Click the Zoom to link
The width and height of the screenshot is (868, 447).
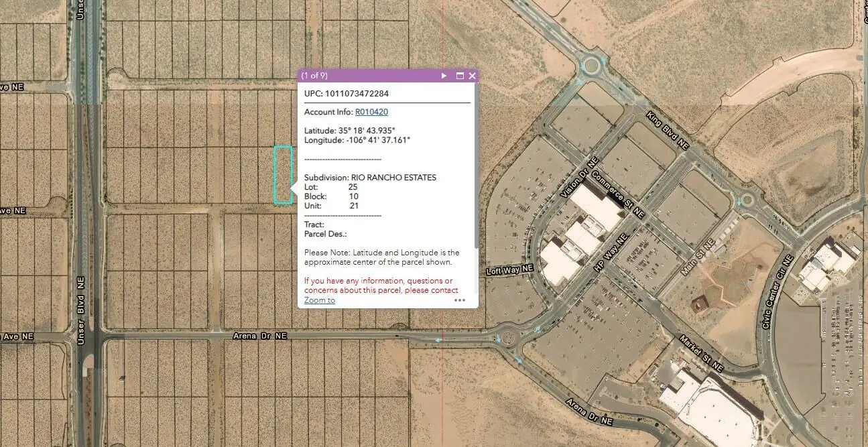(320, 300)
